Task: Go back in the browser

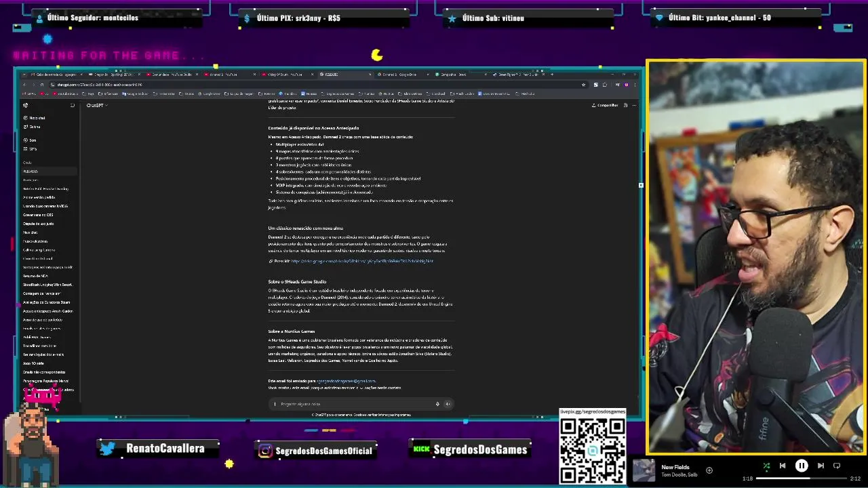Action: point(25,85)
